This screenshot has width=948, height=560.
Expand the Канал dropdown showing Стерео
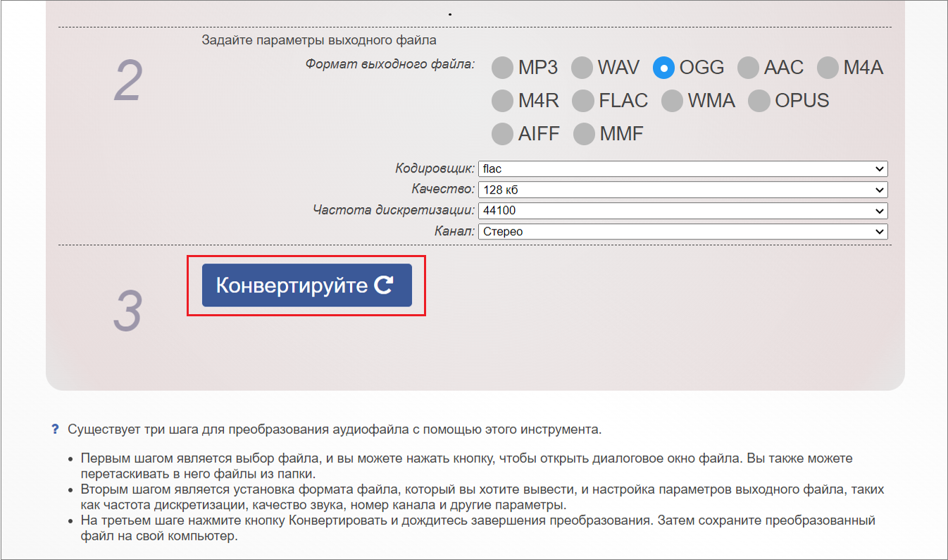[682, 232]
